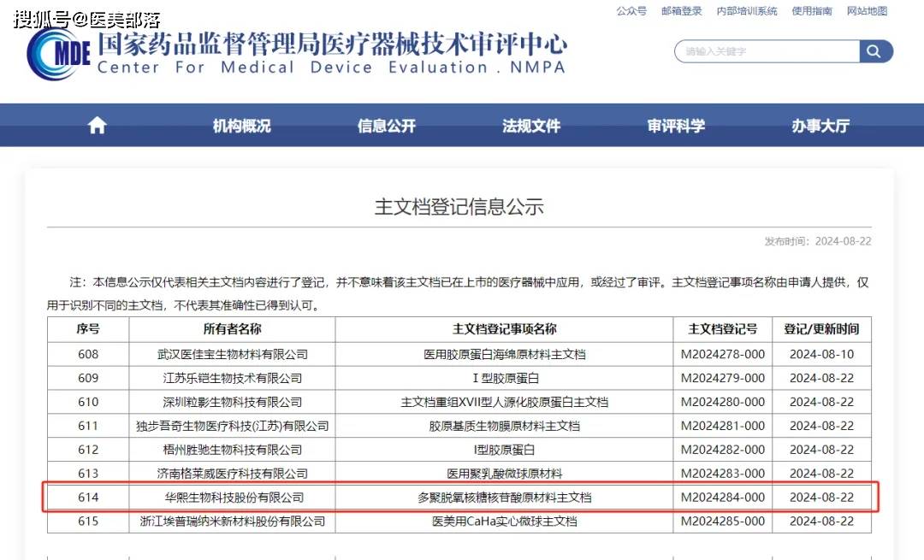Open the 机构概况 menu

[241, 126]
